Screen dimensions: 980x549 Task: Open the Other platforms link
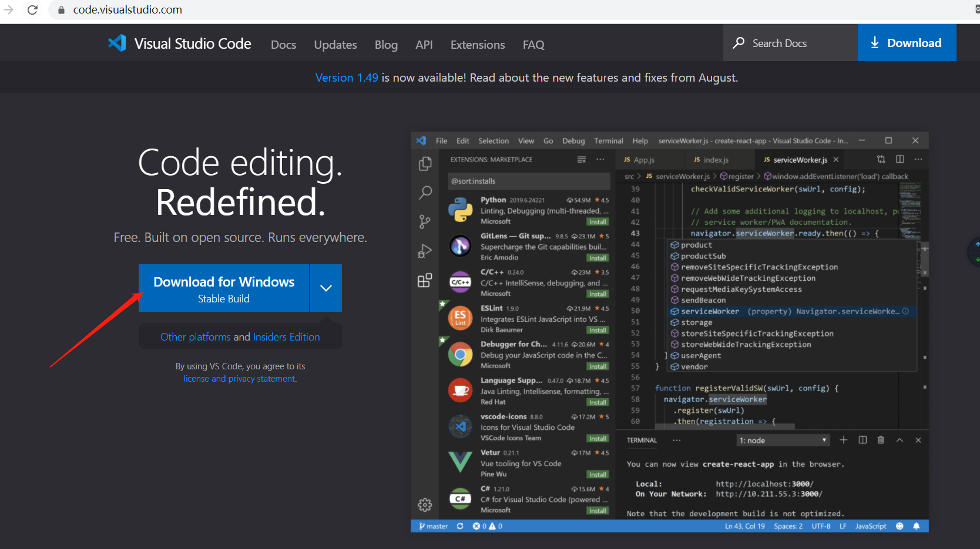[x=196, y=337]
